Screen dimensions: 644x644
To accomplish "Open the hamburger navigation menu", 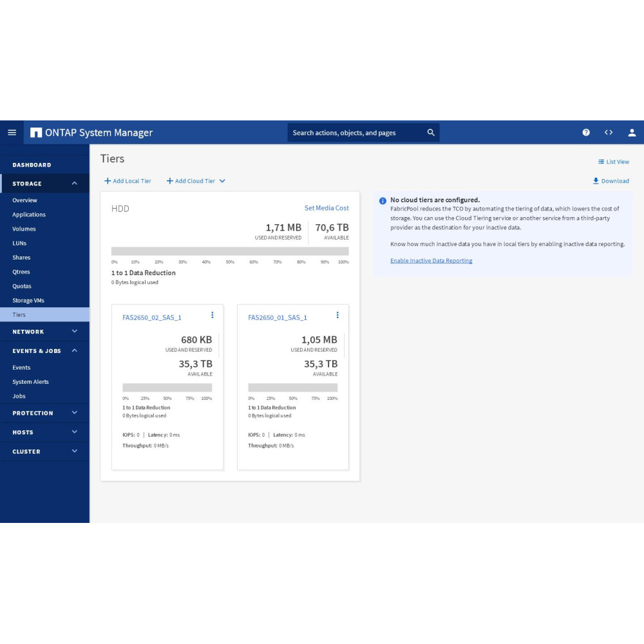I will [x=12, y=132].
